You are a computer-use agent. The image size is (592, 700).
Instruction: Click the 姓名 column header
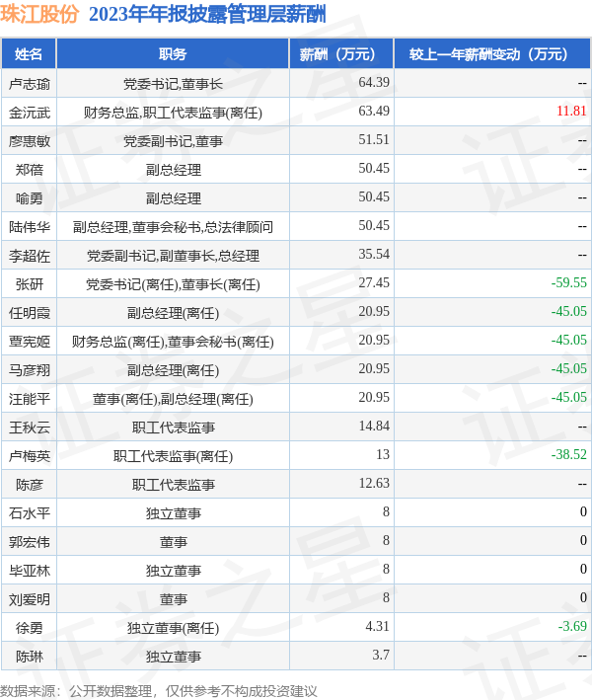point(29,54)
